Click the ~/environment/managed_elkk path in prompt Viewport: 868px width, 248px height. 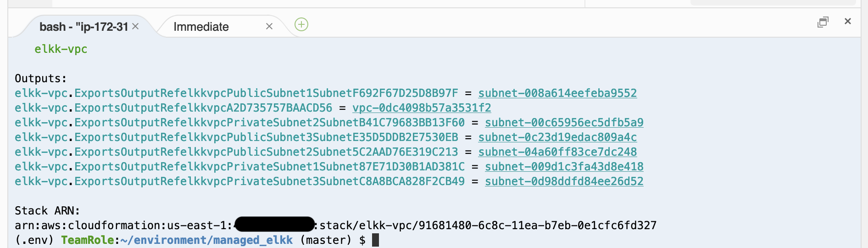206,240
